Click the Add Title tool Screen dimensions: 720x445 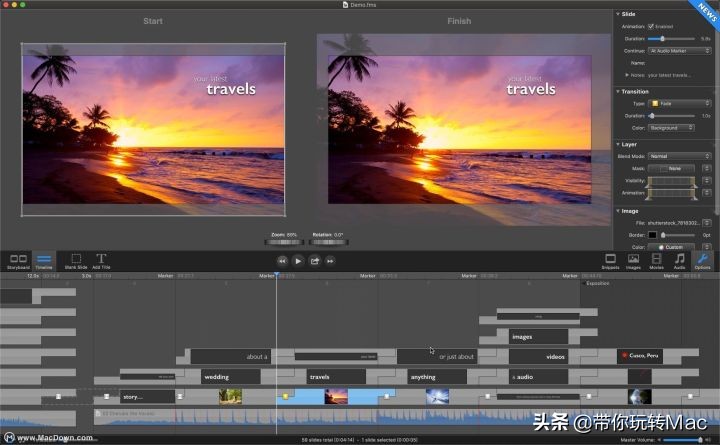click(102, 260)
